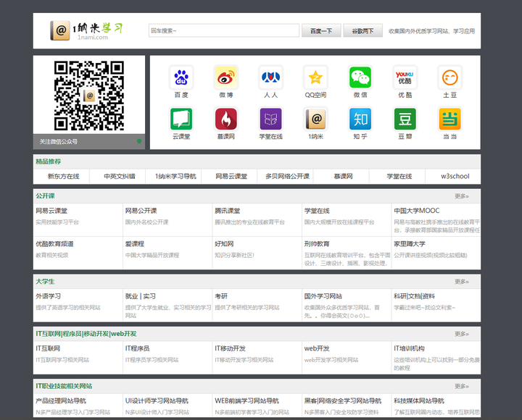
Task: Click the WeChat QR code image
Action: 89,96
